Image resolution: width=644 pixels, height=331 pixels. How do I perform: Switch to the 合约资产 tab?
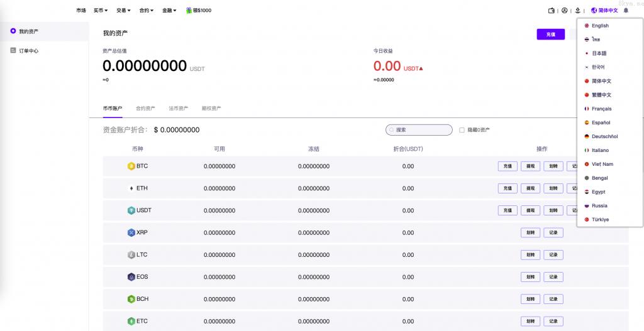pos(145,109)
